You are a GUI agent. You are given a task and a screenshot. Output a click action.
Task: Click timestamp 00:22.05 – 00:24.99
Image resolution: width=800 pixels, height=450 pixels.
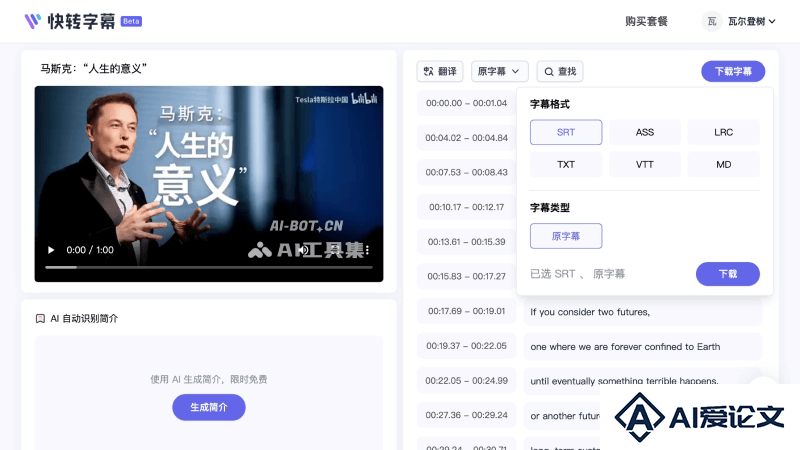click(x=466, y=381)
